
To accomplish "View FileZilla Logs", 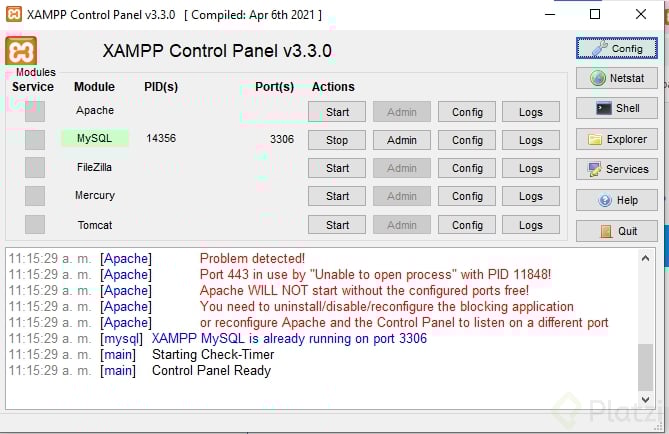I will [531, 168].
